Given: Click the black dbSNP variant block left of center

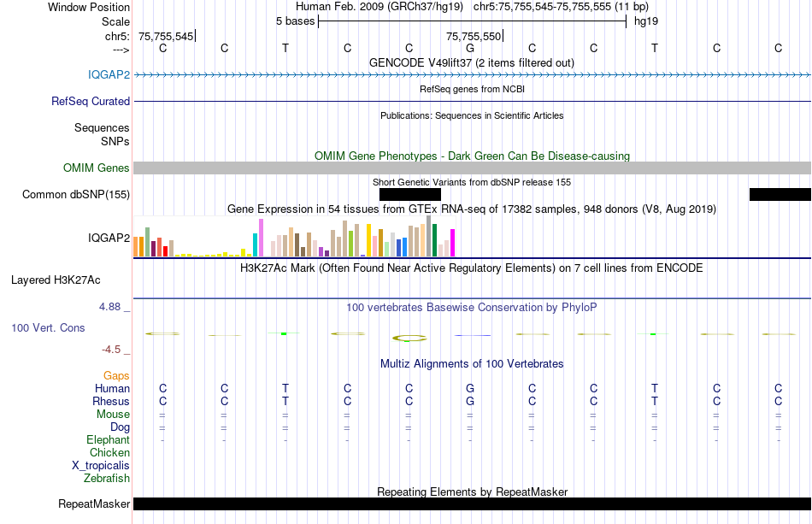Looking at the screenshot, I should pos(409,194).
